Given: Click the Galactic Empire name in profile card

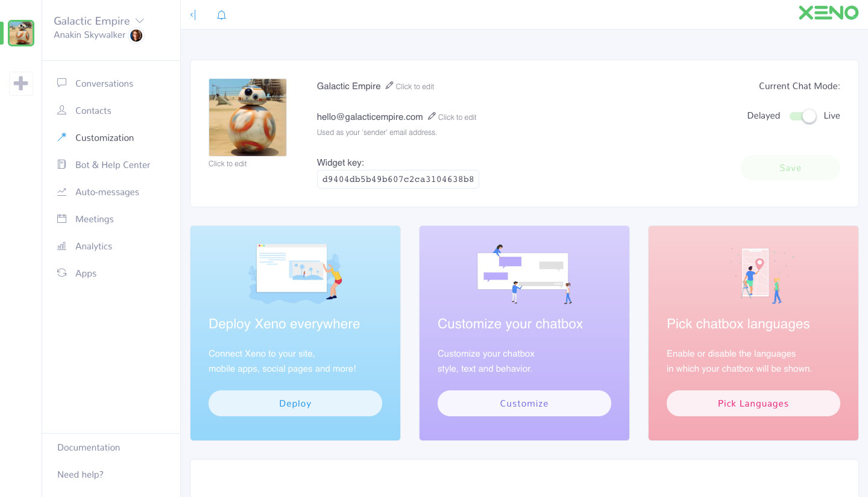Looking at the screenshot, I should point(348,86).
